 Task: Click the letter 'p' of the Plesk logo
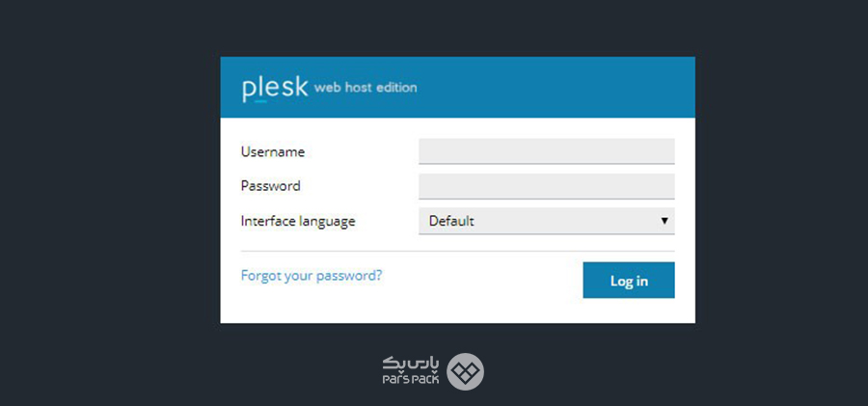(248, 90)
